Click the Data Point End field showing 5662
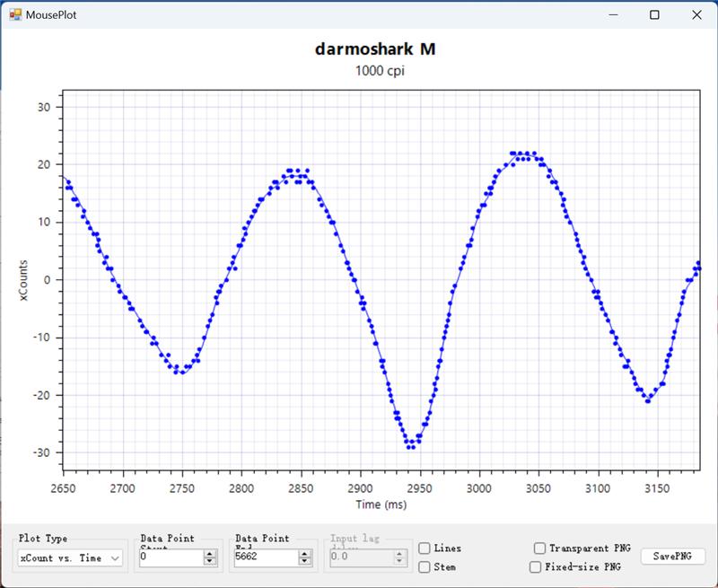 [x=264, y=557]
